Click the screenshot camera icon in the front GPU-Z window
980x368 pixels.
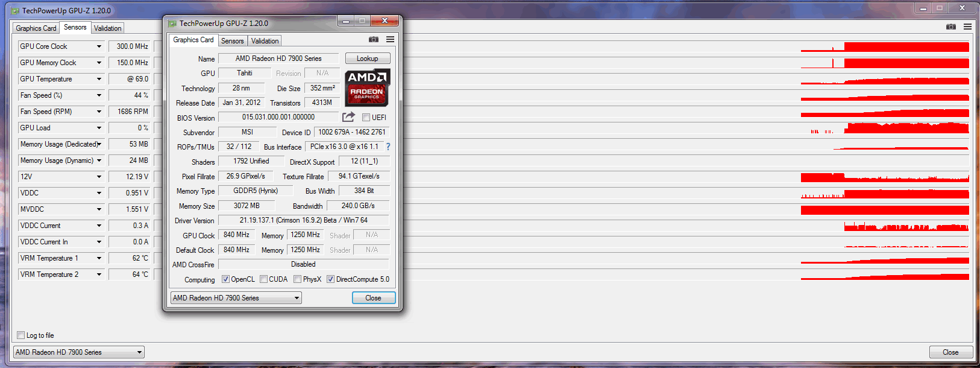click(x=374, y=39)
